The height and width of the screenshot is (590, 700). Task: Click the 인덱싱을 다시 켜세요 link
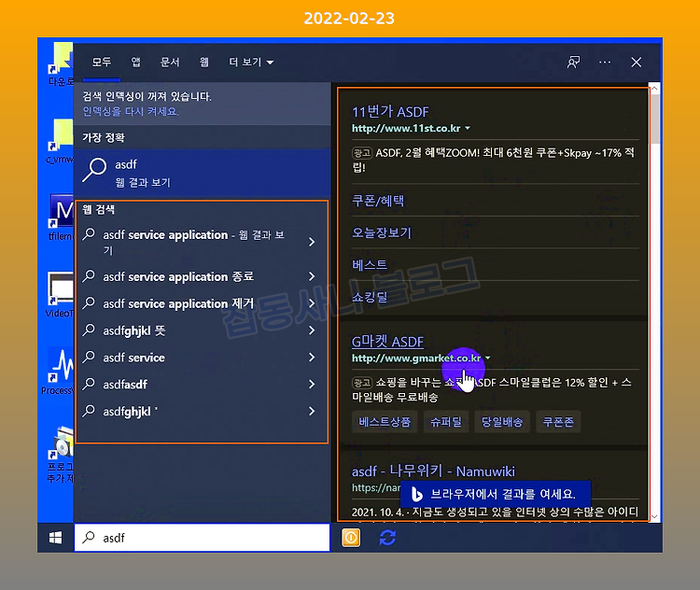pyautogui.click(x=131, y=112)
